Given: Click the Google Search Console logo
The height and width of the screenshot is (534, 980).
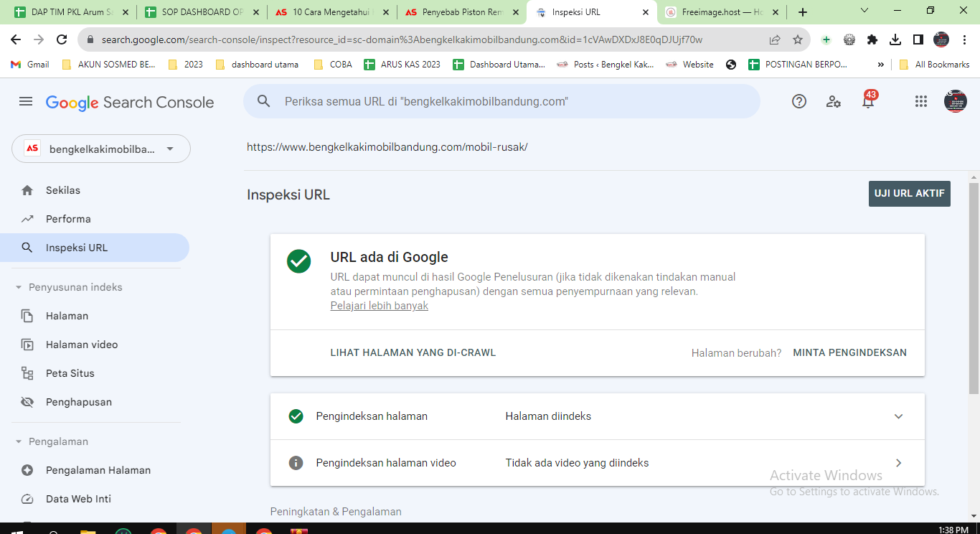Looking at the screenshot, I should point(130,103).
